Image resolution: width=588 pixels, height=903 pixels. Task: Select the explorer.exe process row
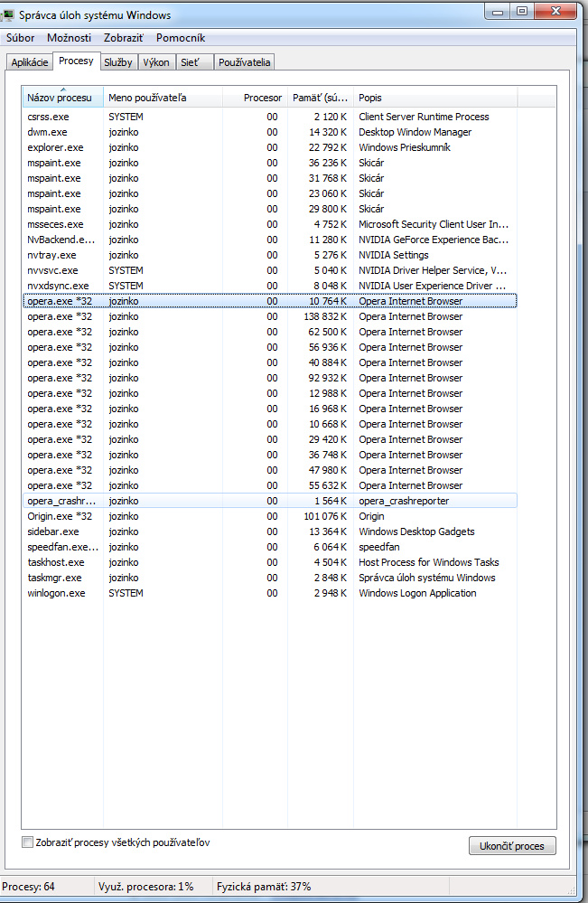270,147
